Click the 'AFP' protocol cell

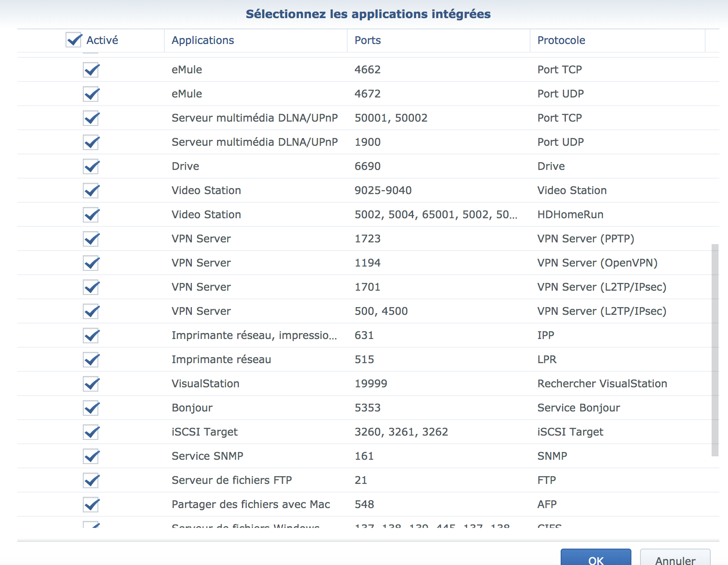[547, 505]
